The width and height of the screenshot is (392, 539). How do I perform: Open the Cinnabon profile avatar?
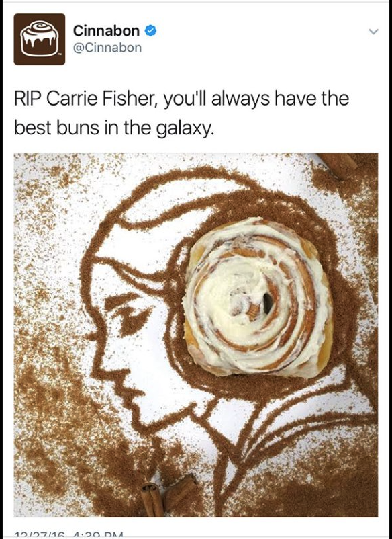coord(40,39)
